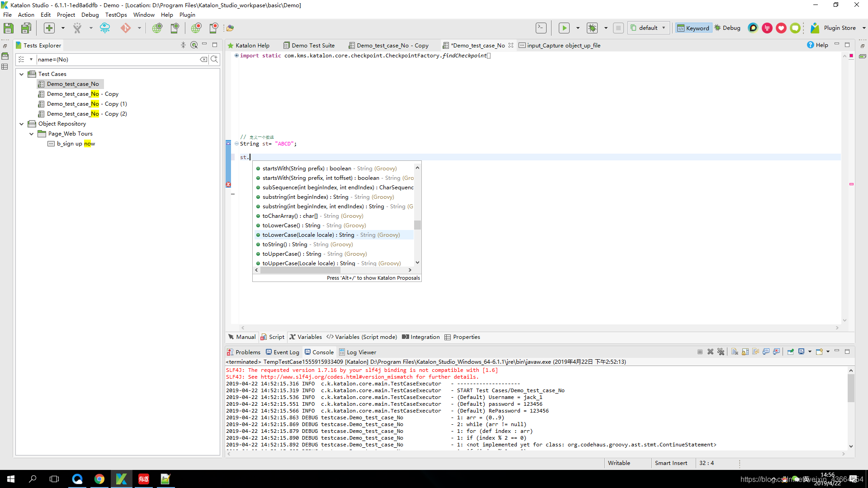Switch to the Variables (Script mode) tab
Image resolution: width=868 pixels, height=488 pixels.
(362, 337)
